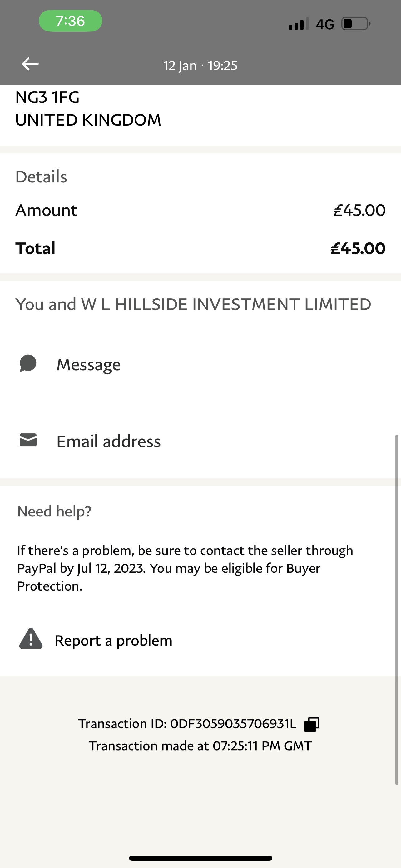Tap the 12 Jan 19:25 header title

(200, 65)
